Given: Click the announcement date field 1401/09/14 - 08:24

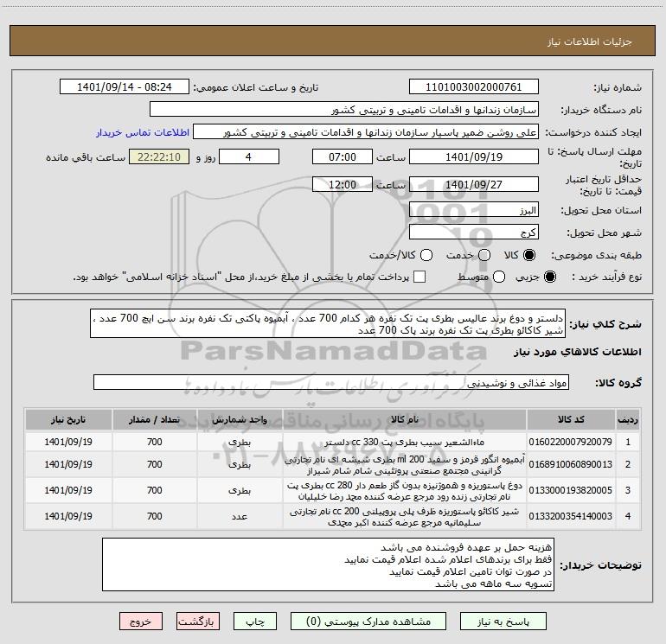Looking at the screenshot, I should tap(125, 87).
